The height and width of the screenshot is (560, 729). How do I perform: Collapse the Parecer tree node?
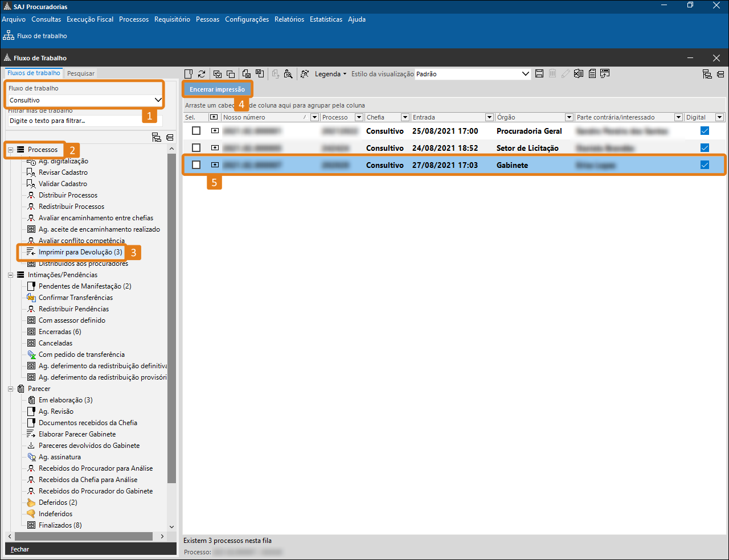click(10, 389)
